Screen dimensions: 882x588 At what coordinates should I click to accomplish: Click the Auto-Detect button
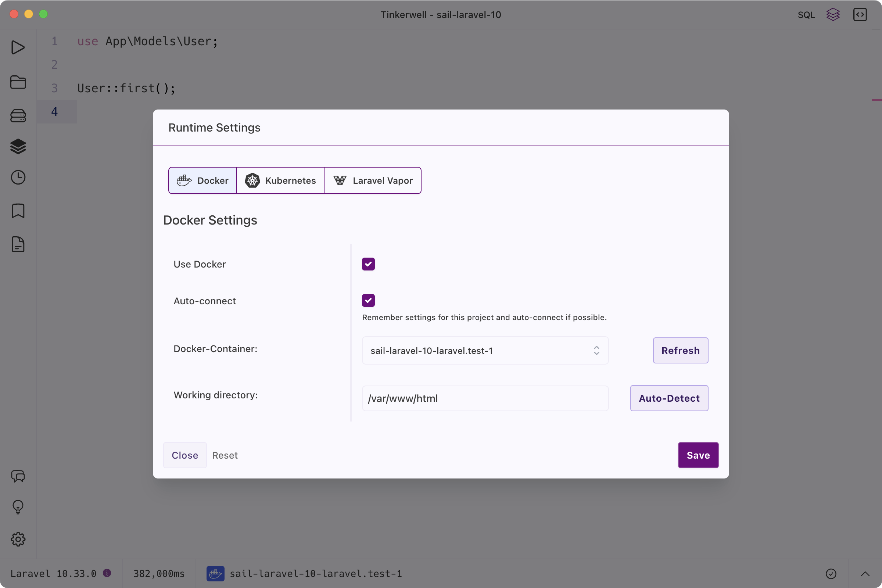click(x=669, y=398)
